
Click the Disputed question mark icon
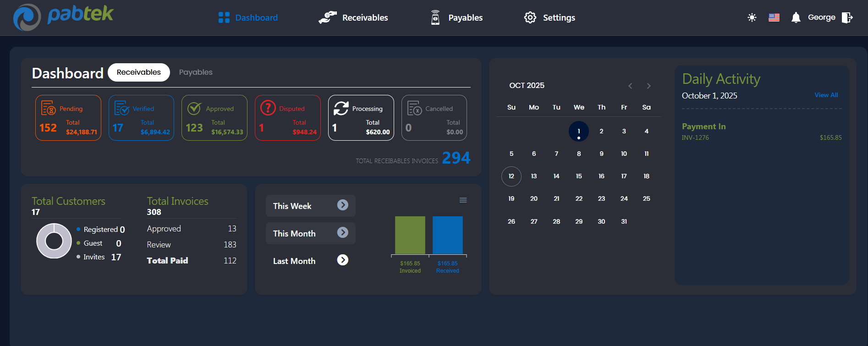tap(268, 108)
